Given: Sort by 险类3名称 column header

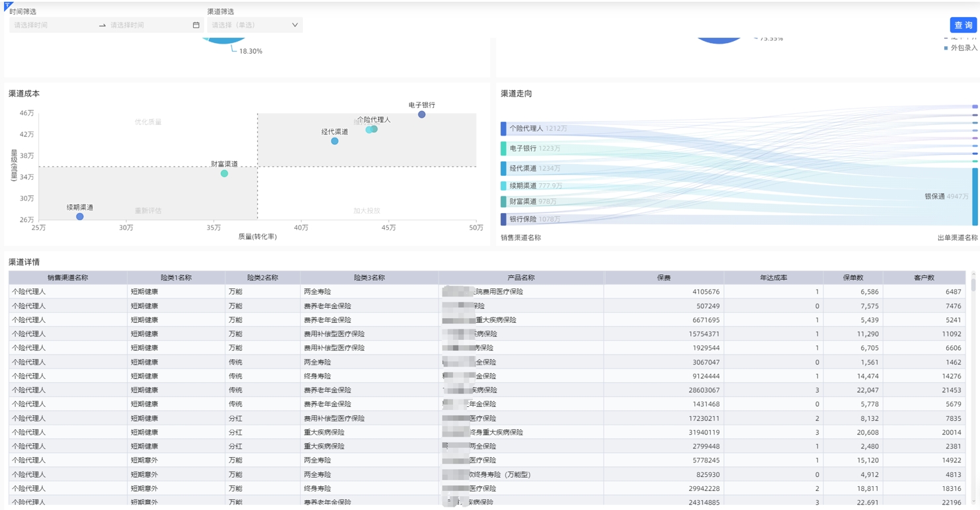Looking at the screenshot, I should click(x=369, y=278).
